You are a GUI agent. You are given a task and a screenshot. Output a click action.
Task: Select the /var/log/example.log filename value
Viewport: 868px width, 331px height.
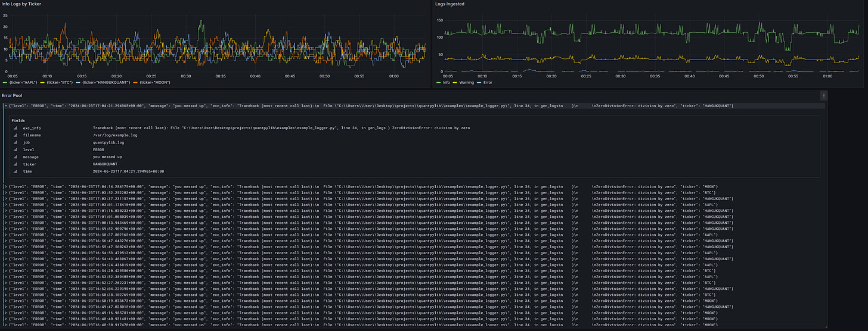114,135
